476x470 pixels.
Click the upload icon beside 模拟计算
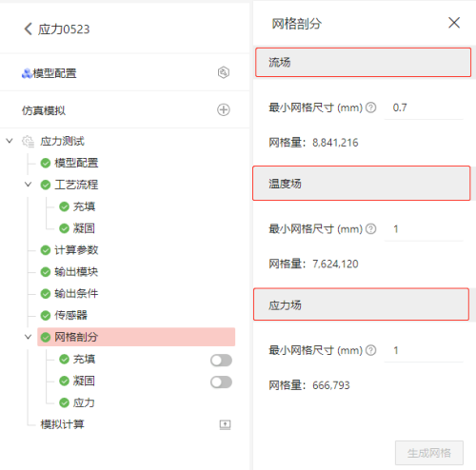coord(225,424)
